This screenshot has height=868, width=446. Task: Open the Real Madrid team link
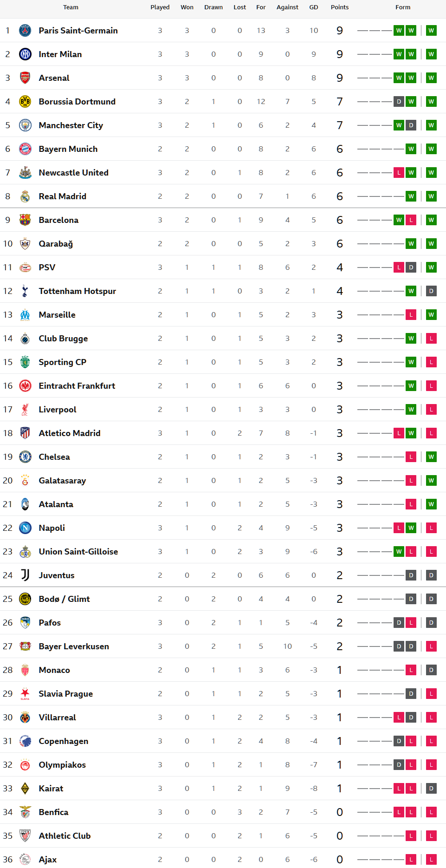pyautogui.click(x=63, y=196)
